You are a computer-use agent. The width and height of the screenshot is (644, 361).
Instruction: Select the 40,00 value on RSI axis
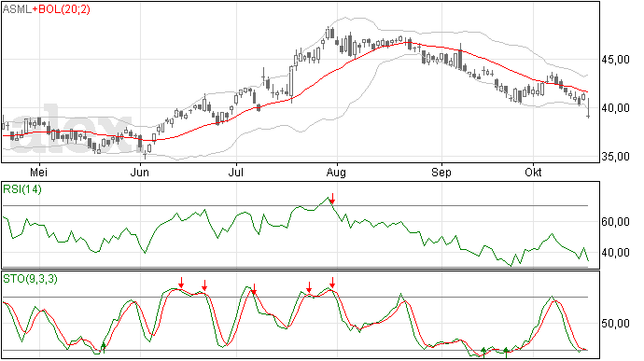click(x=616, y=253)
